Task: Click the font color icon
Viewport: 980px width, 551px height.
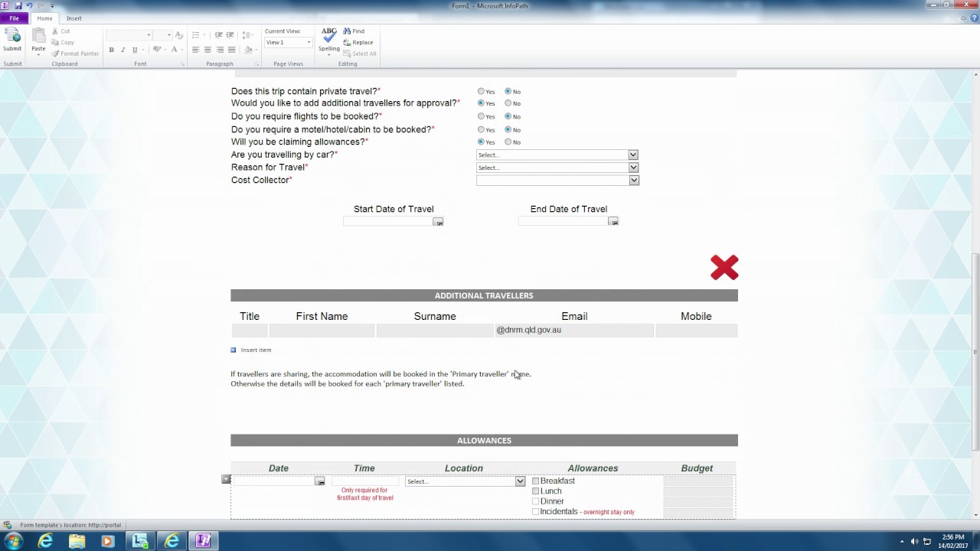Action: [174, 50]
